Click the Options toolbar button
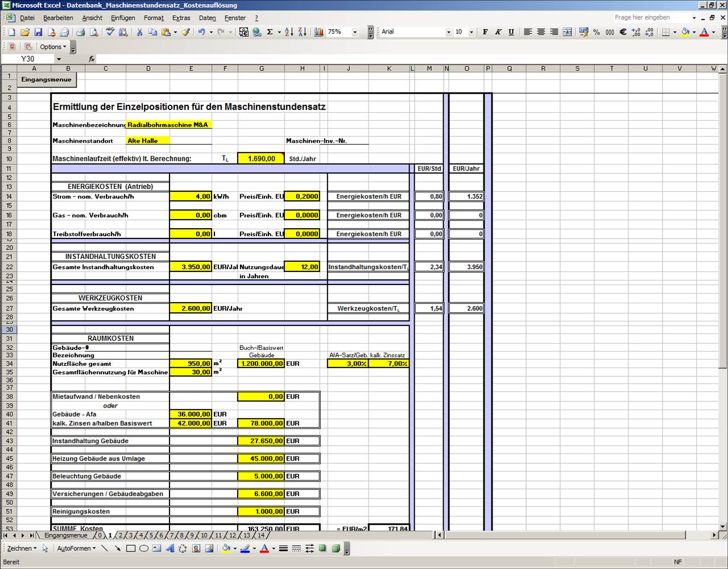Image resolution: width=728 pixels, height=569 pixels. click(52, 47)
